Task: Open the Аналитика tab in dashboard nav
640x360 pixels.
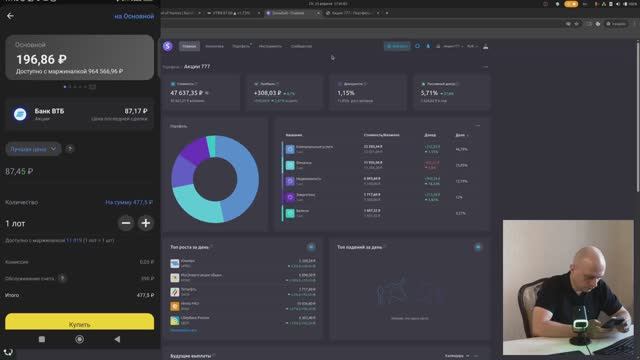Action: tap(214, 47)
